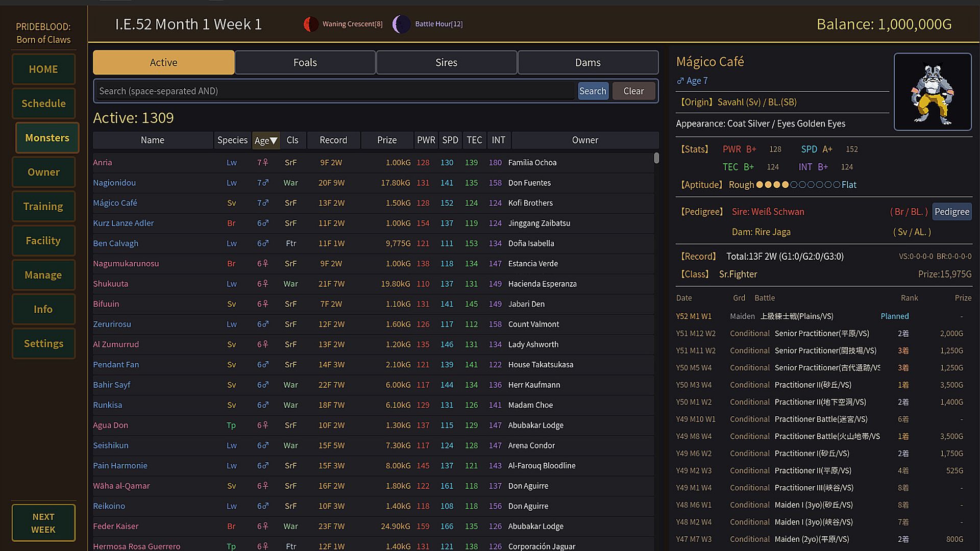Sort by the PWR column header

(x=426, y=140)
